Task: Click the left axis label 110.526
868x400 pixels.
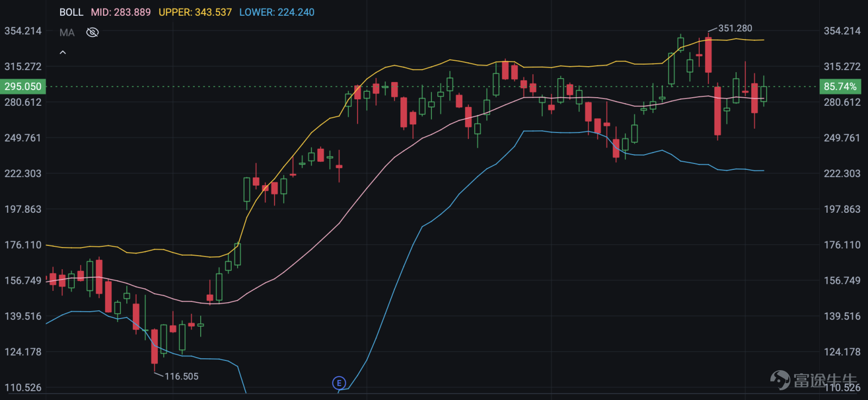Action: pos(23,388)
